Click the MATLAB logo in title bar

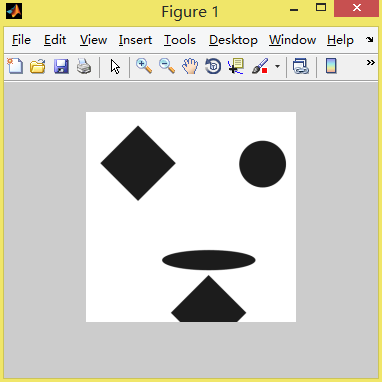pos(14,11)
